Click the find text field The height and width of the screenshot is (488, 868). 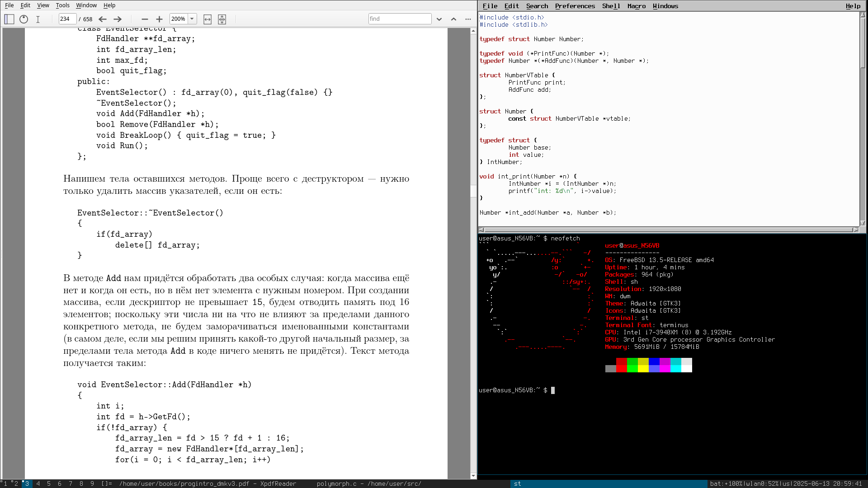[x=400, y=19]
